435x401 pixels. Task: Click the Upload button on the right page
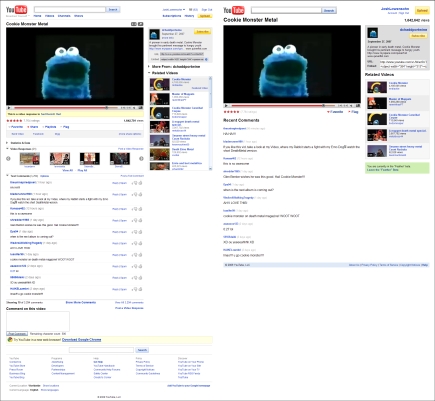click(422, 11)
